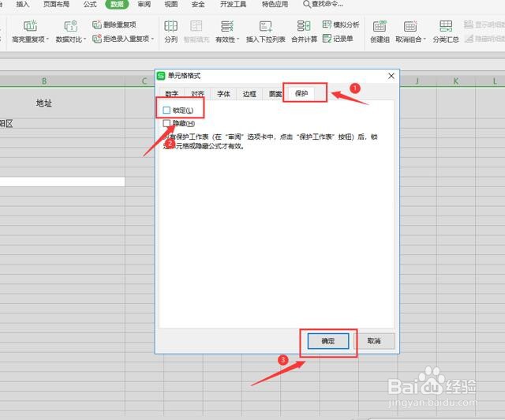Switch to the Border (边框) dialog tab
Image resolution: width=505 pixels, height=420 pixels.
(x=249, y=94)
